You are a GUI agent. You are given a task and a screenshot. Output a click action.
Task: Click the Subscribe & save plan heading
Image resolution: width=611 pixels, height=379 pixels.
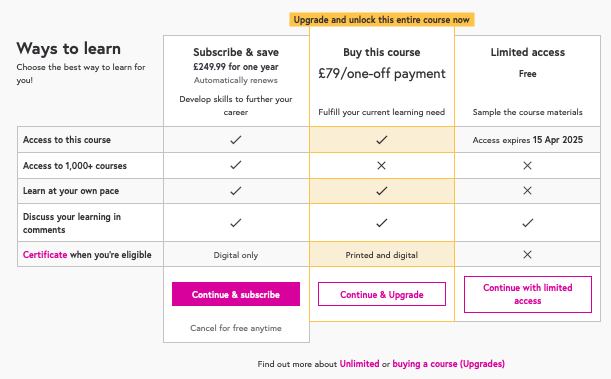pos(236,52)
